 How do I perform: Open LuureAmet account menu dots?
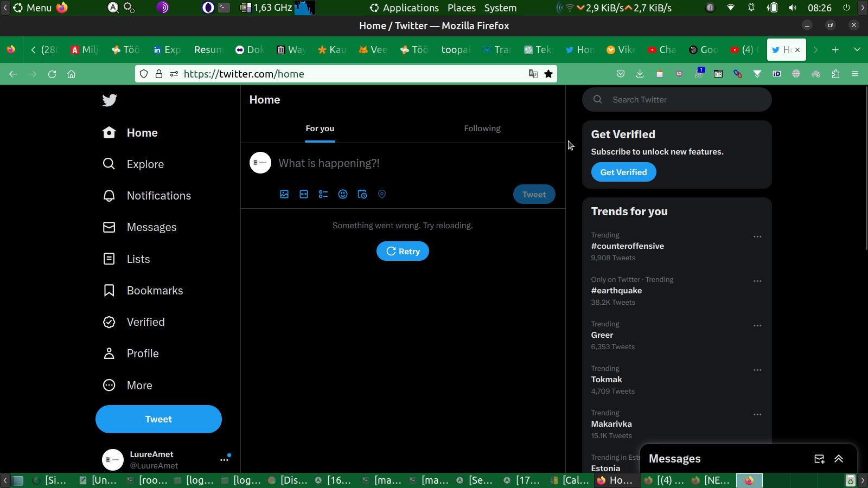[x=224, y=460]
